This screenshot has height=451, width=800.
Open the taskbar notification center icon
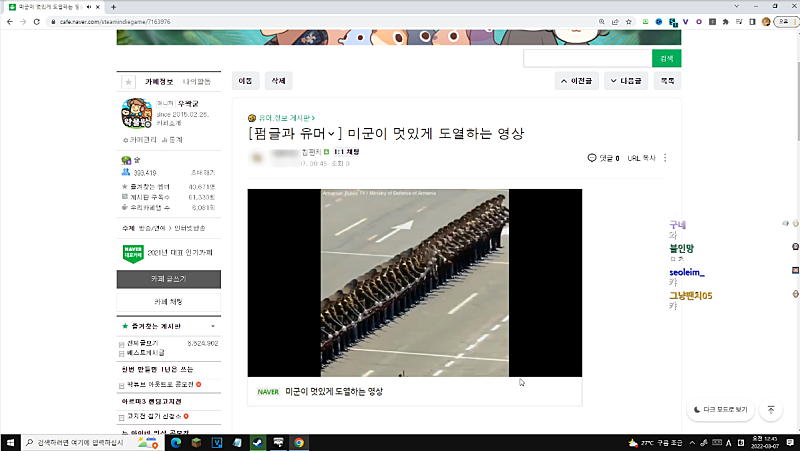point(790,443)
